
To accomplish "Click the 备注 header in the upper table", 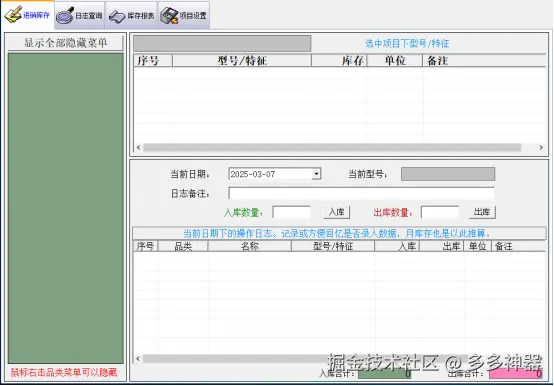I will 484,61.
